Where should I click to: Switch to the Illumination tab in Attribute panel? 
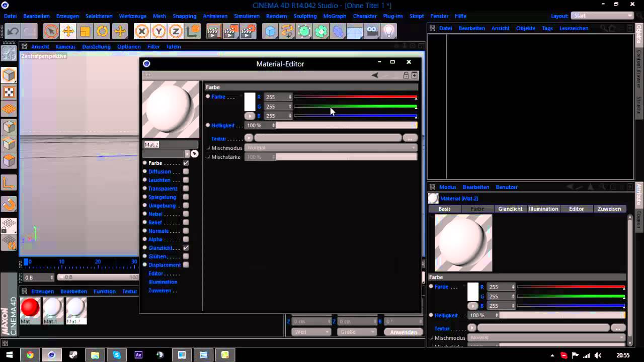543,209
